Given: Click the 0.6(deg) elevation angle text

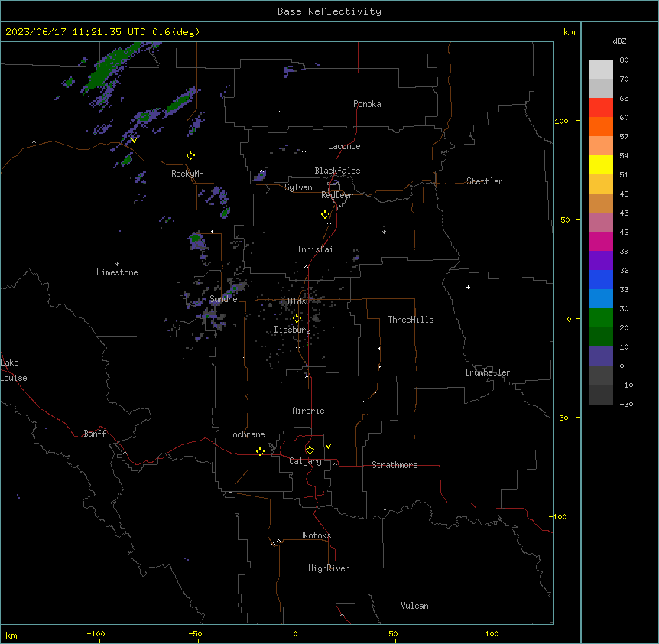Looking at the screenshot, I should pos(176,32).
